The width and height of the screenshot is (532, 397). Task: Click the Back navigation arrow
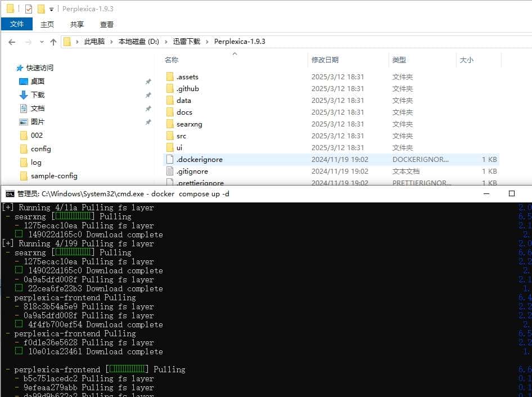12,41
